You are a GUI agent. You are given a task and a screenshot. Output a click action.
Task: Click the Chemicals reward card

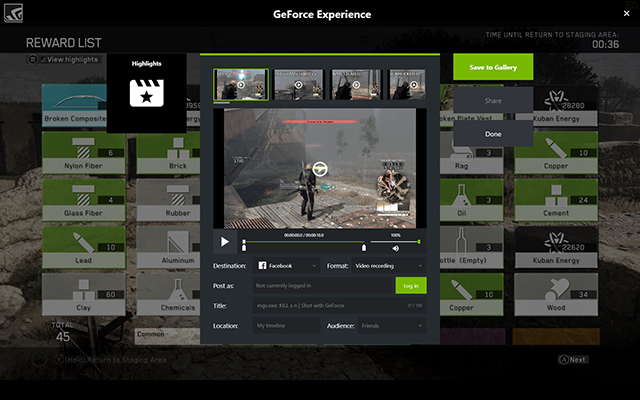[x=169, y=294]
